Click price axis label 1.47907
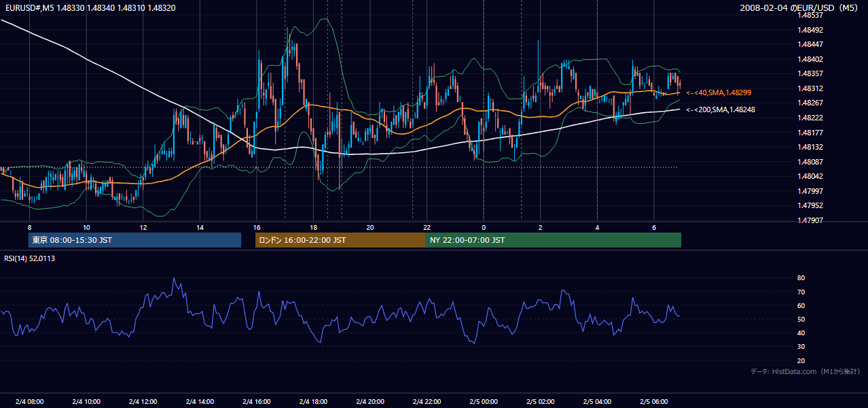The image size is (868, 408). (810, 220)
